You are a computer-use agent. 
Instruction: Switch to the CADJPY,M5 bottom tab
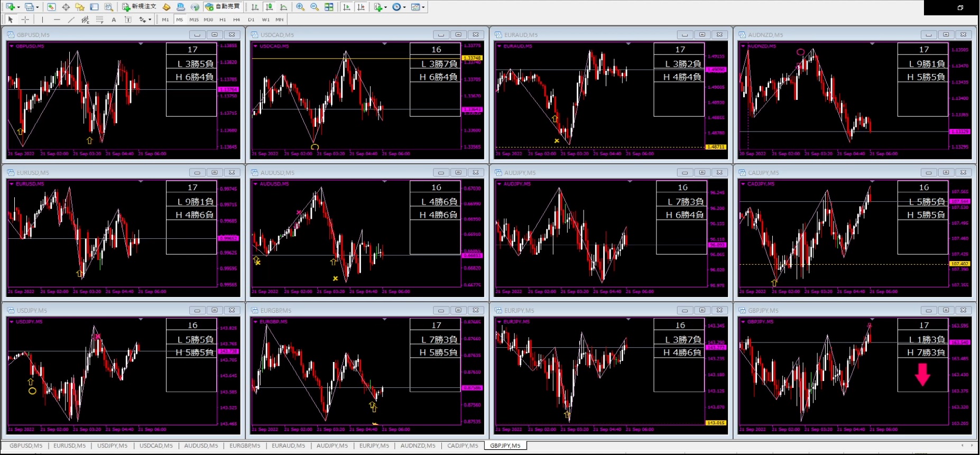[x=463, y=445]
